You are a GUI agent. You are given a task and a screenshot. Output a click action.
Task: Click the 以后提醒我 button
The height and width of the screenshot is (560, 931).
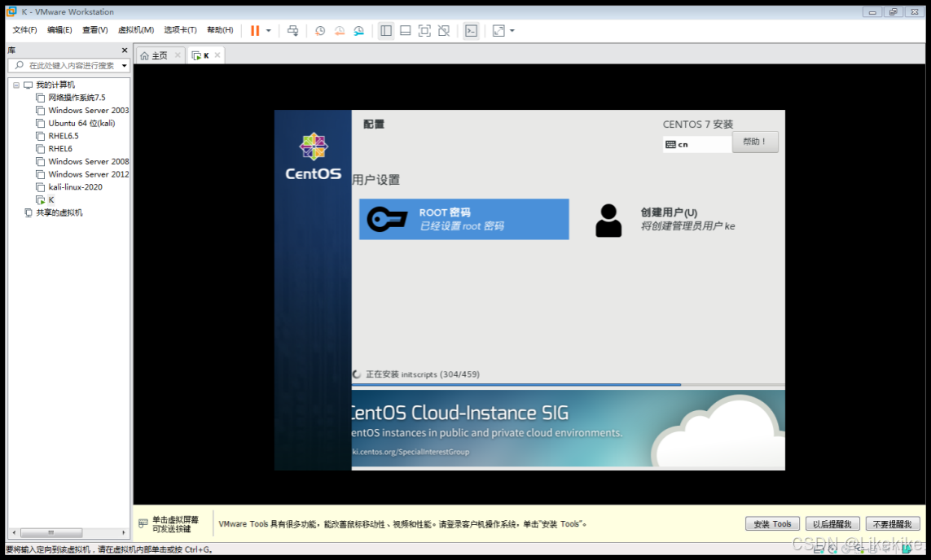[x=832, y=524]
